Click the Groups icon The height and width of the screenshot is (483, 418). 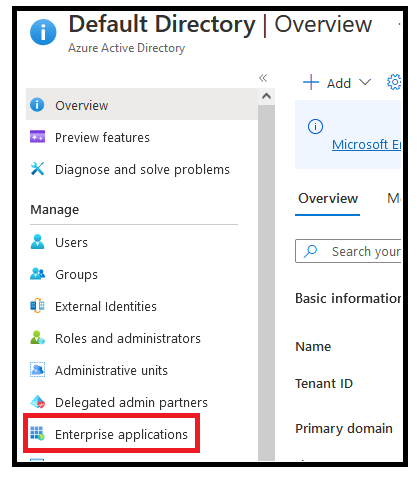(37, 274)
